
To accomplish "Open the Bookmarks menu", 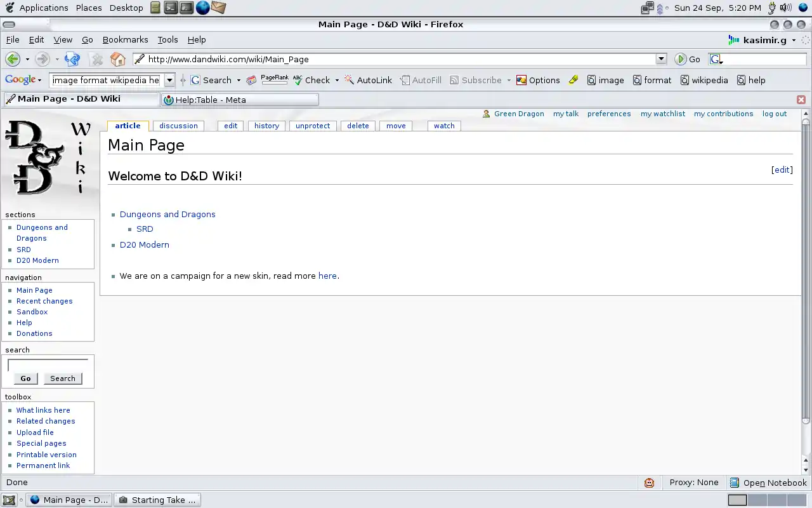I will tap(125, 39).
